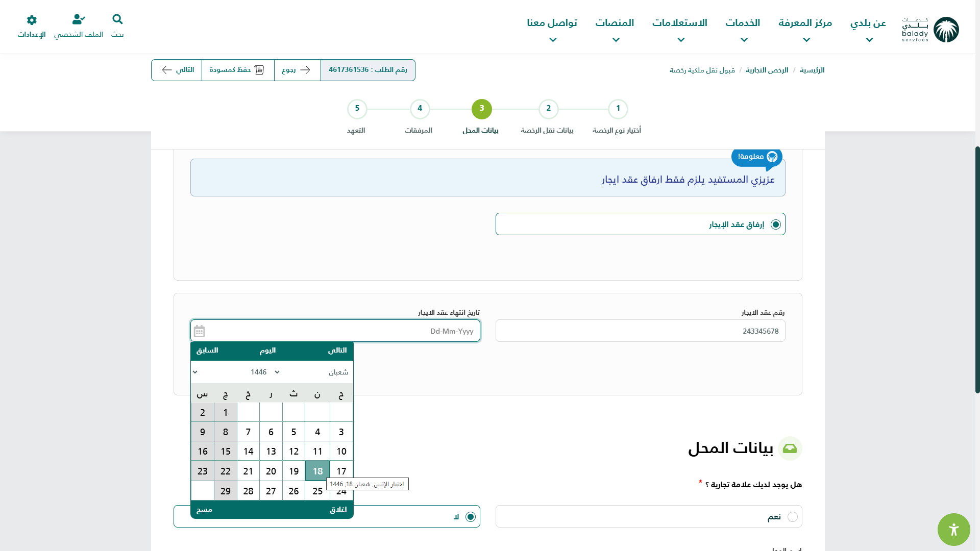This screenshot has width=980, height=551.
Task: Click the shop data section icon
Action: coord(790,448)
